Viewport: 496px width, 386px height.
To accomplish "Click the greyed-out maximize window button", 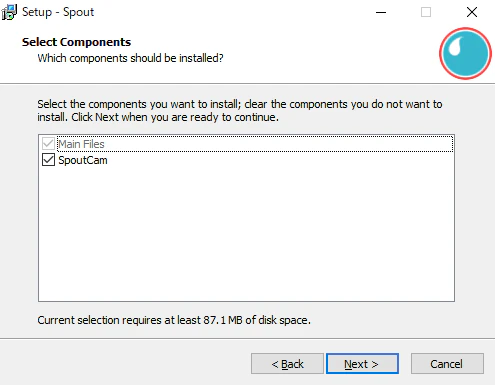I will 426,13.
